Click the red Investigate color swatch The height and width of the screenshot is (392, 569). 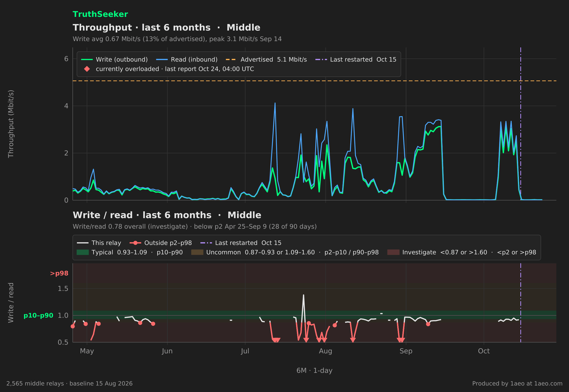coord(393,252)
